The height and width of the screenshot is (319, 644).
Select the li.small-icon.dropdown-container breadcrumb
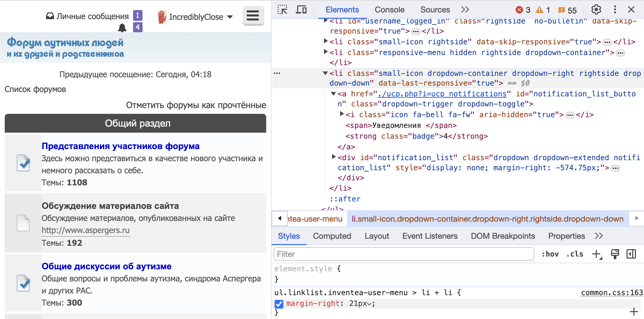click(x=487, y=219)
